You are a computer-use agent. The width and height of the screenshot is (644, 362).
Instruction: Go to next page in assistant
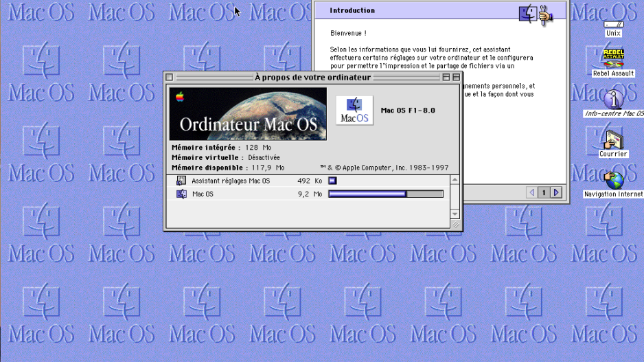(x=556, y=192)
